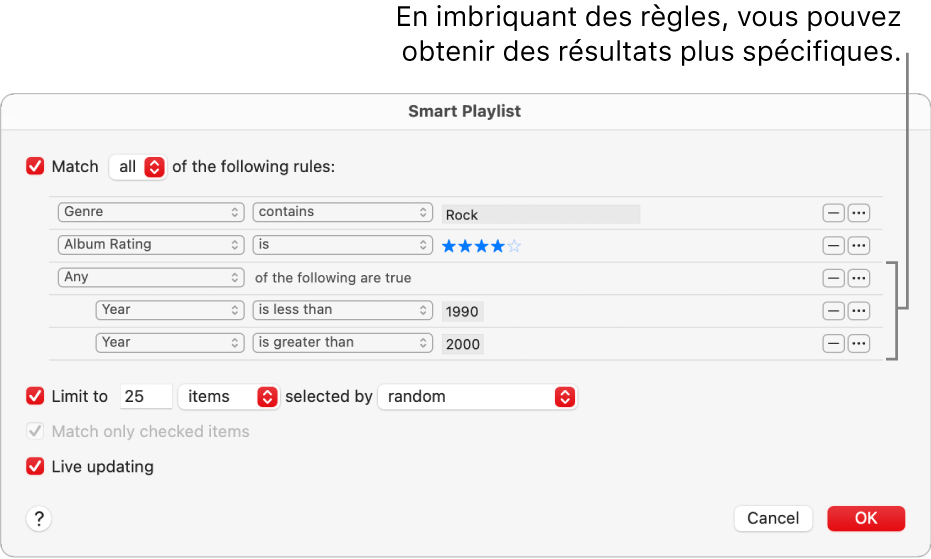Remove the 'Year is less than' rule
Screen dimensions: 931x559
pyautogui.click(x=833, y=311)
